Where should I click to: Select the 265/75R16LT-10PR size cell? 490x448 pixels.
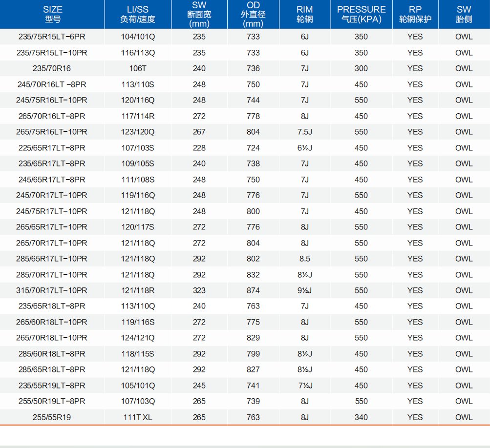click(52, 132)
